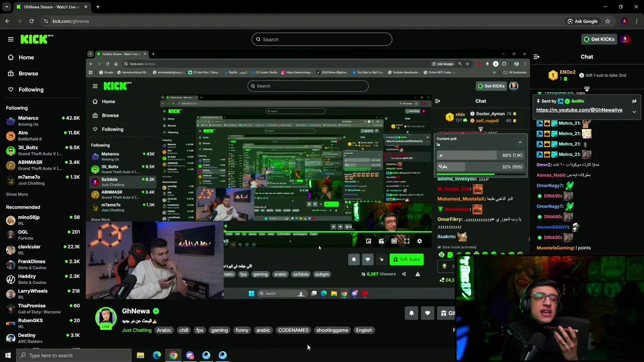
Task: Open the clavicular IRL channel
Action: point(43,250)
